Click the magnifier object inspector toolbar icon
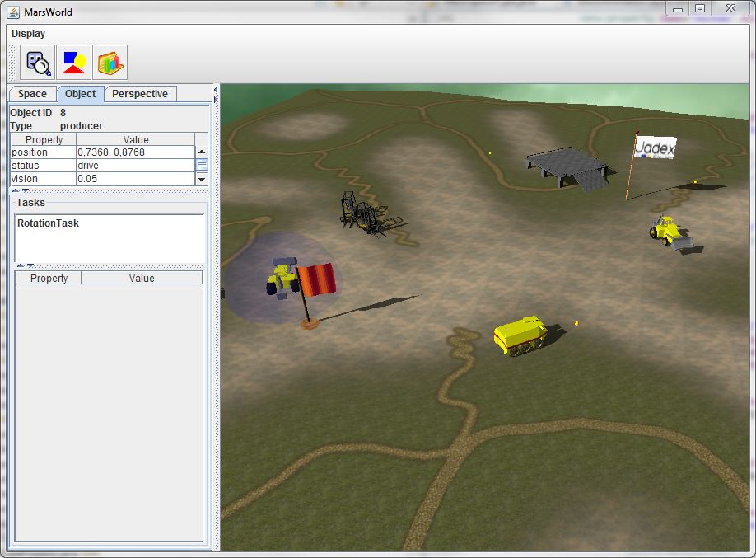The height and width of the screenshot is (558, 756). (37, 63)
